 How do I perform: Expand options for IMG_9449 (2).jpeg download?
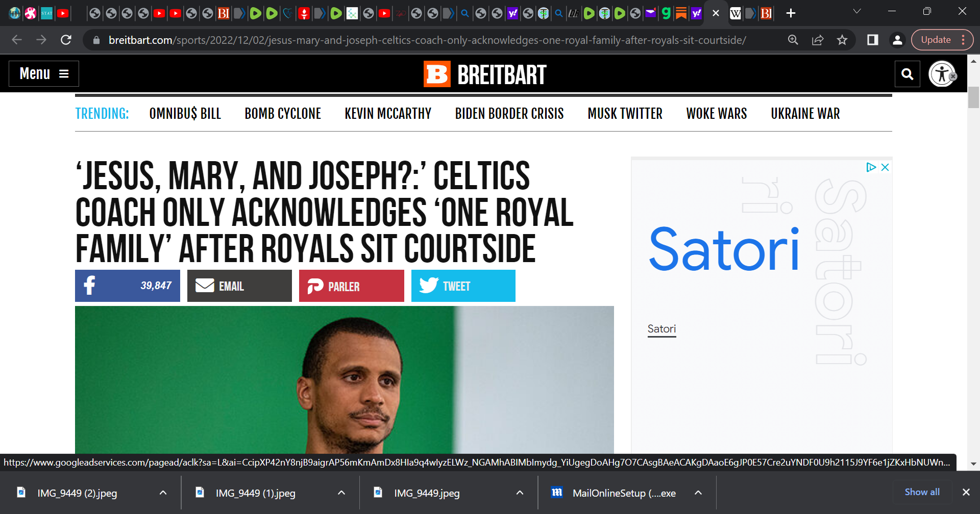pos(163,493)
